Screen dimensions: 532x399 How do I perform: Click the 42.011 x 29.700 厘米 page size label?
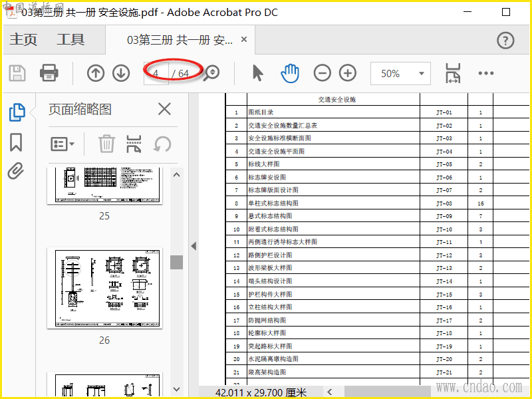tap(261, 392)
